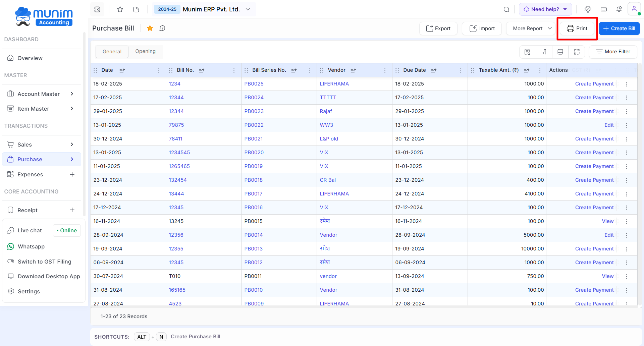
Task: Open favorites star icon in top bar
Action: 120,9
